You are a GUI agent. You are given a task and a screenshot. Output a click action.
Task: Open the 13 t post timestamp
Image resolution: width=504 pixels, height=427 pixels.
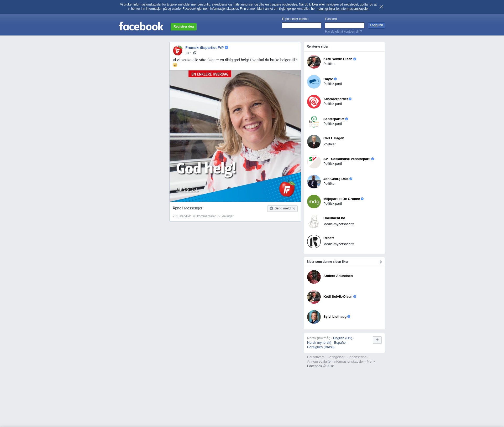click(188, 53)
